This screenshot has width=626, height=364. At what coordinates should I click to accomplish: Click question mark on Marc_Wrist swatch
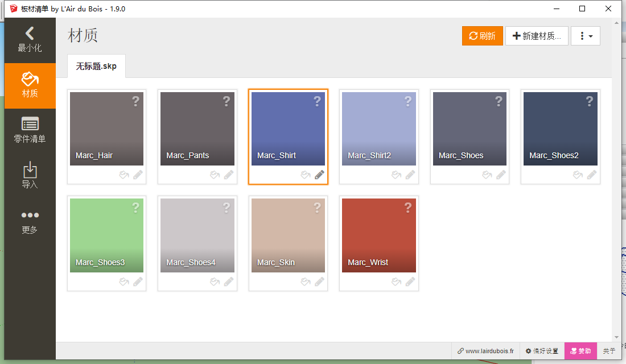coord(408,208)
